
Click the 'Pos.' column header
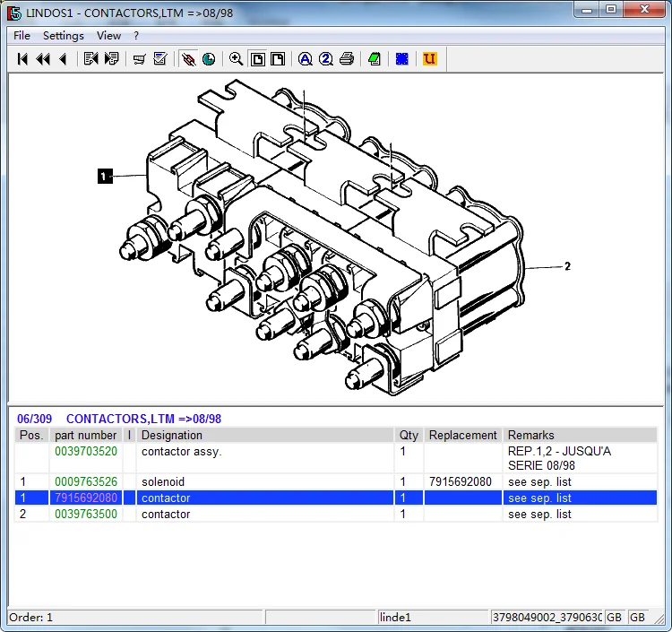[x=31, y=435]
